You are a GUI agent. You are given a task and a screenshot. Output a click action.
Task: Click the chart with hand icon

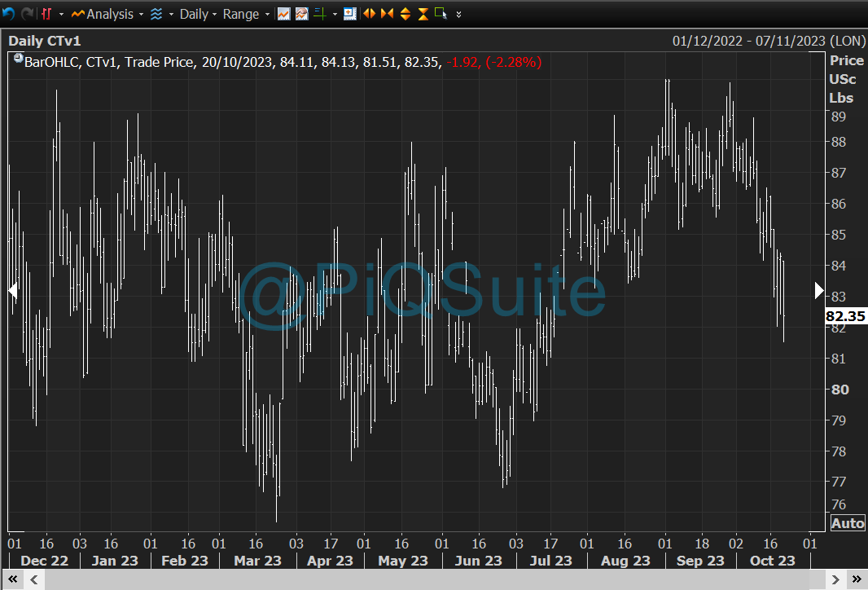tap(302, 14)
